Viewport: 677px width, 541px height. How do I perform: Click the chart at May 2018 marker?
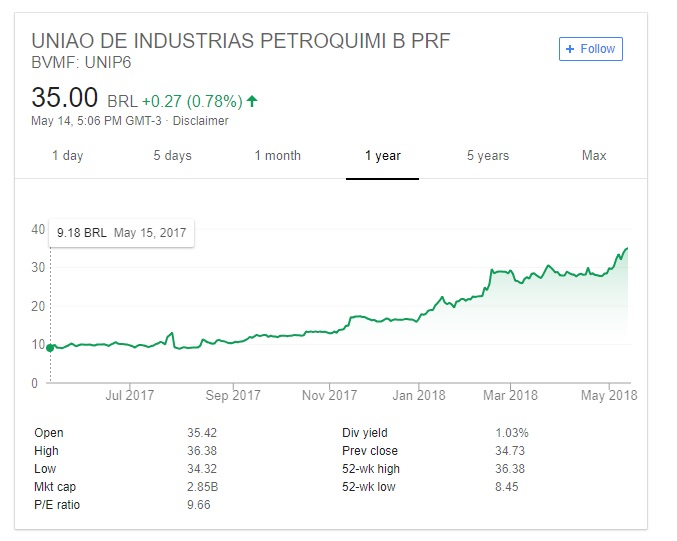click(x=609, y=395)
